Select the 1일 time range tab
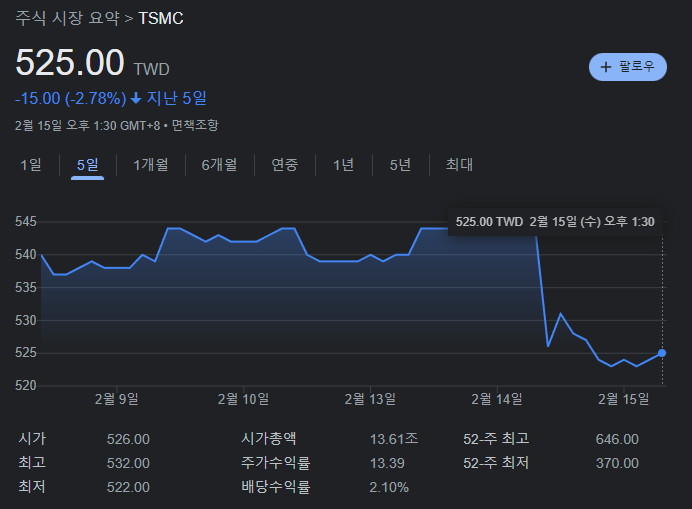Viewport: 692px width, 509px height. [31, 165]
